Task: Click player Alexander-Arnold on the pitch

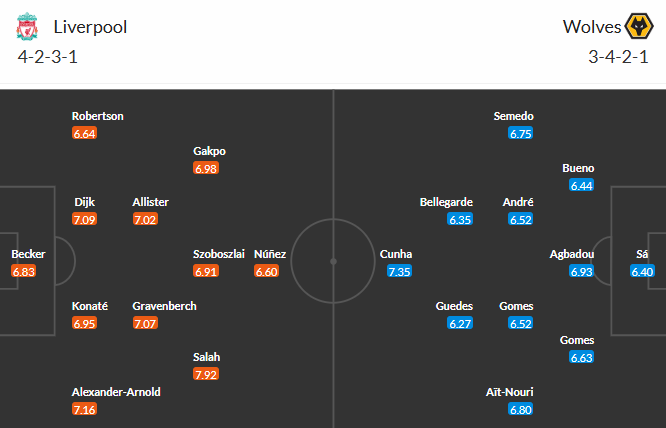Action: [x=116, y=392]
